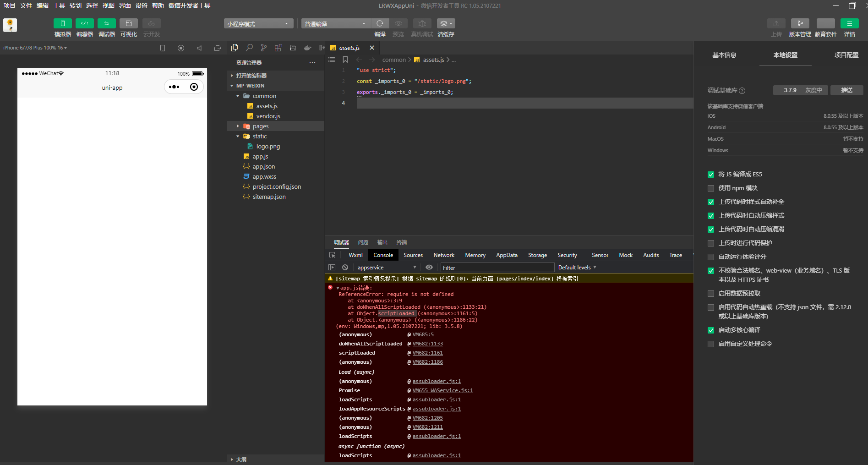Open sitemap.json in the file tree
Screen dimensions: 868x465
click(269, 197)
